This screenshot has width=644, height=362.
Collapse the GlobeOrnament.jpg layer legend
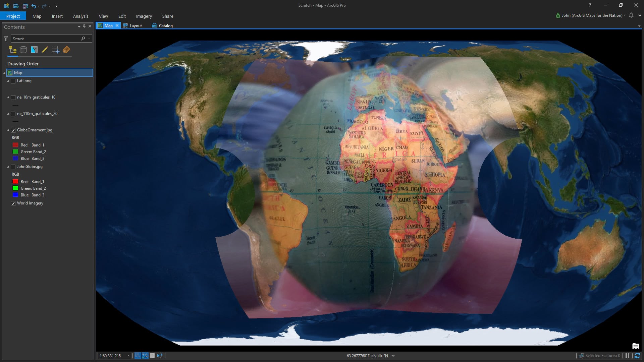click(8, 130)
